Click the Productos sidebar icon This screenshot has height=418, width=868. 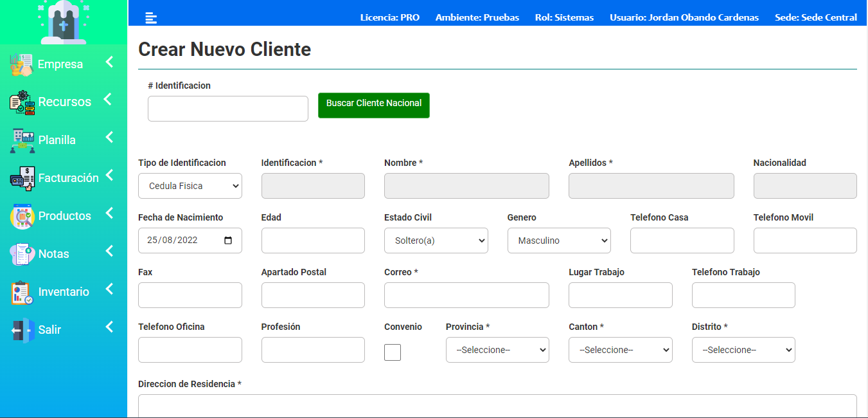(x=22, y=216)
